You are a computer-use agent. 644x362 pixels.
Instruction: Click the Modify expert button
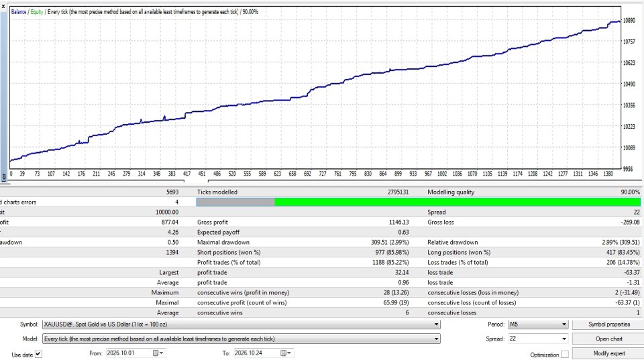point(608,353)
